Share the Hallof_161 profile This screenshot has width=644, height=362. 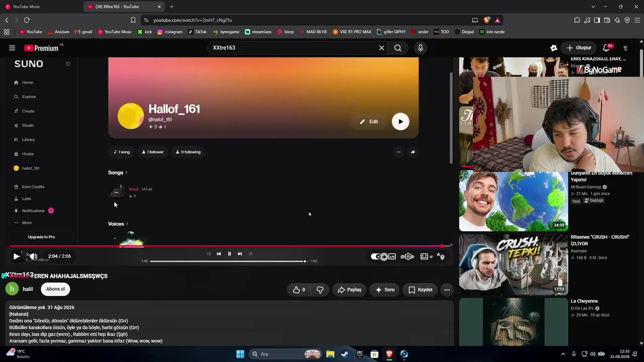[413, 152]
